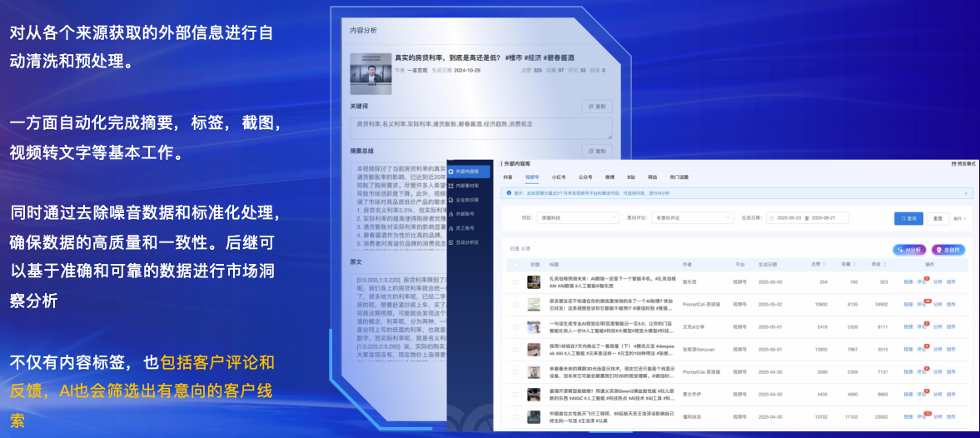Click the 关键词 text area
The width and height of the screenshot is (980, 438).
(x=480, y=127)
